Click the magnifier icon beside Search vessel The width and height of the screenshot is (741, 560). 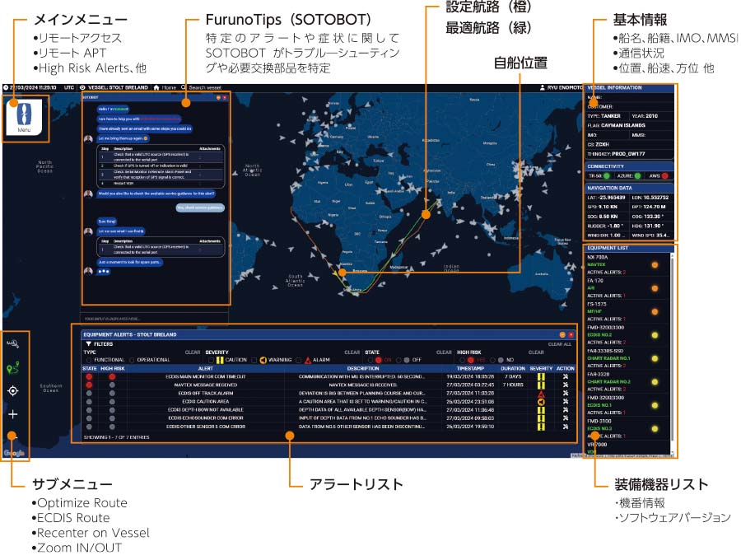pyautogui.click(x=184, y=87)
